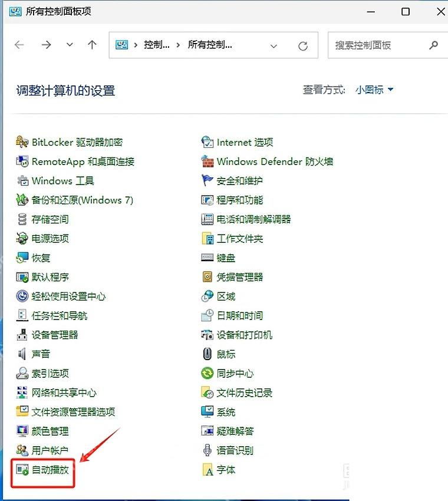
Task: Click the 任务栏和导航 icon
Action: [22, 316]
